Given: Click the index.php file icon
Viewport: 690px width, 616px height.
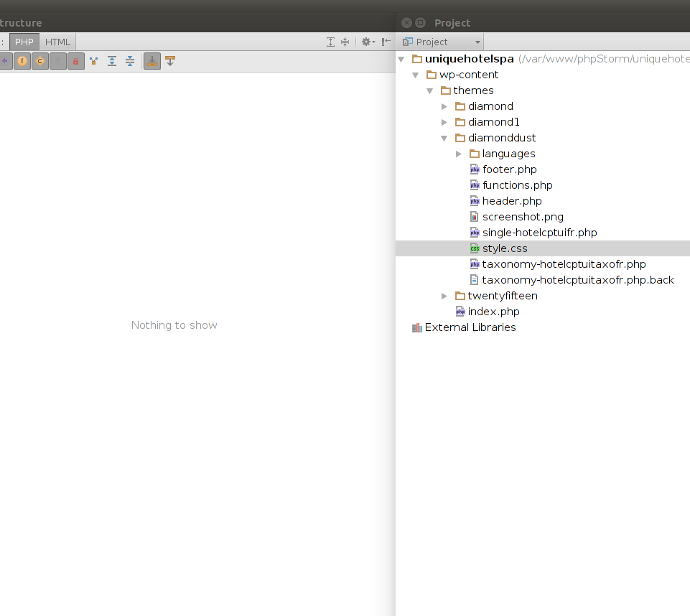Looking at the screenshot, I should pyautogui.click(x=460, y=312).
